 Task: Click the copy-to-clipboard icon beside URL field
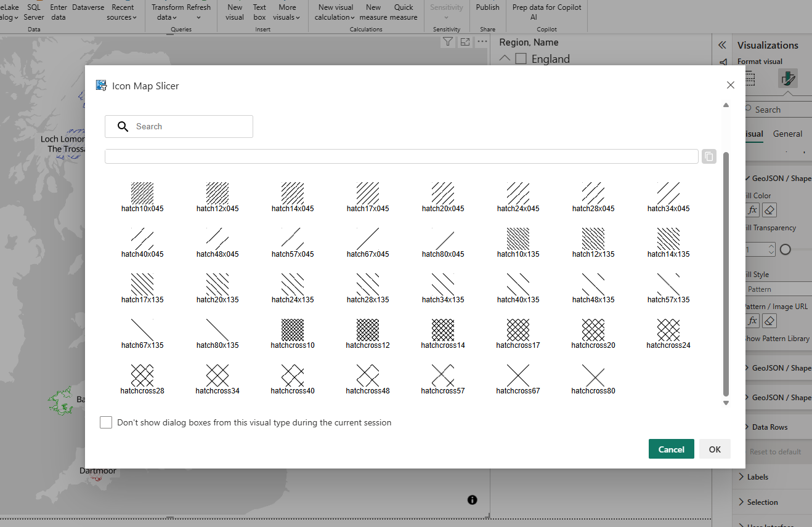[709, 156]
